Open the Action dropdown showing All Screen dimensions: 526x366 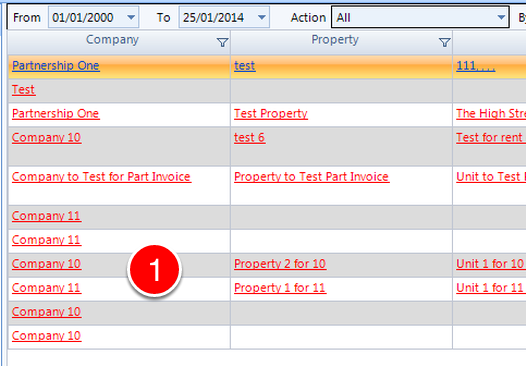420,17
